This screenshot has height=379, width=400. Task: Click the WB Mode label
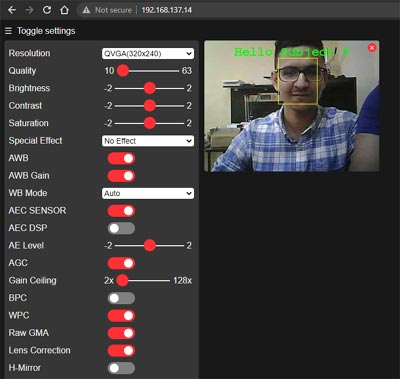pyautogui.click(x=28, y=193)
